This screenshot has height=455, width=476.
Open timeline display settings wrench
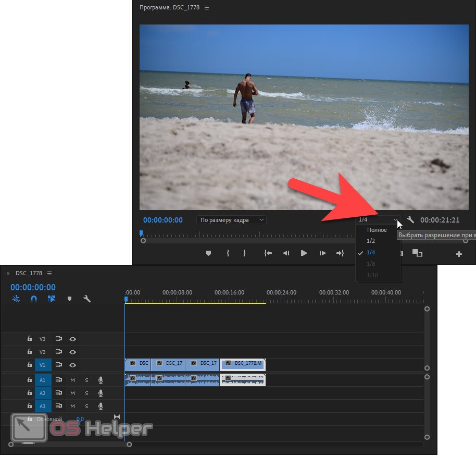tap(87, 299)
